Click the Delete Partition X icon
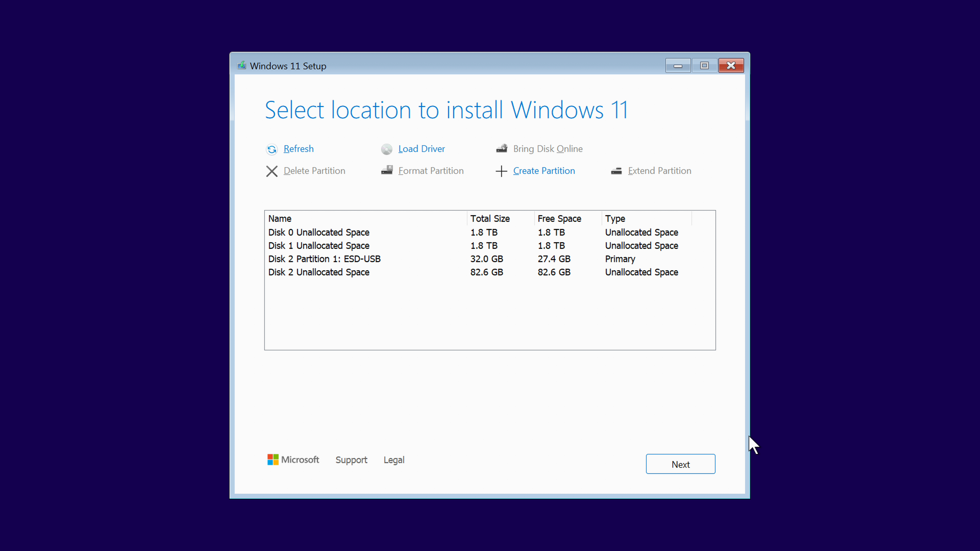 (x=272, y=171)
